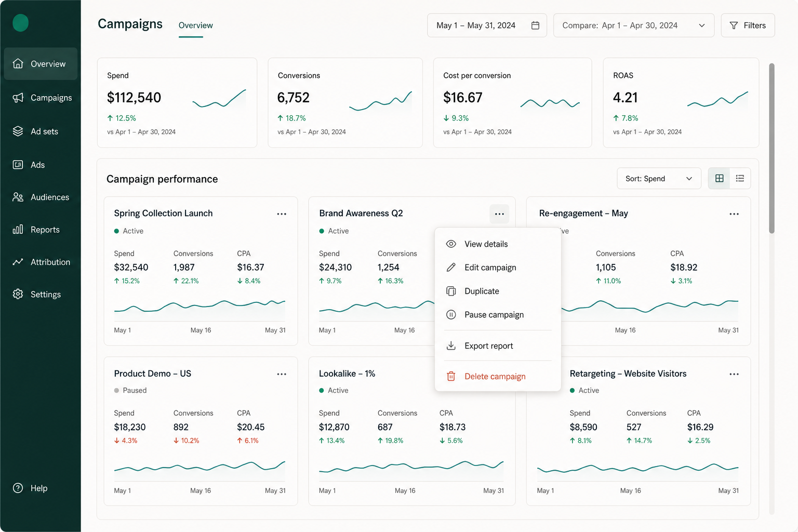This screenshot has width=798, height=532.
Task: Open Reports bar chart icon
Action: click(x=18, y=230)
